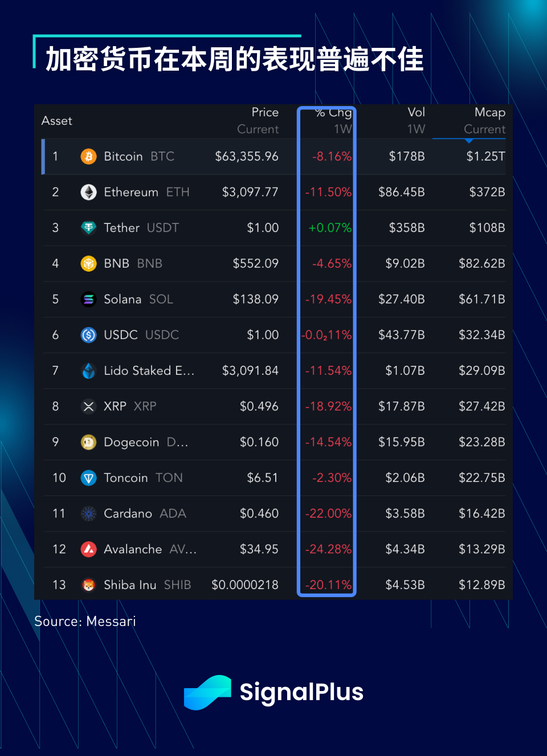The height and width of the screenshot is (756, 547).
Task: Sort by Price Current column header
Action: (x=258, y=121)
